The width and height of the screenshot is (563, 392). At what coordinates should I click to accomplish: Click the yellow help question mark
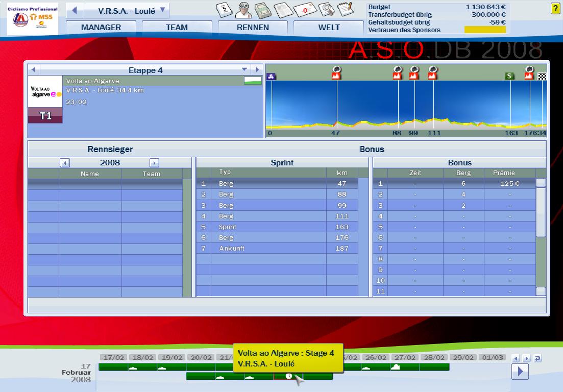point(555,9)
